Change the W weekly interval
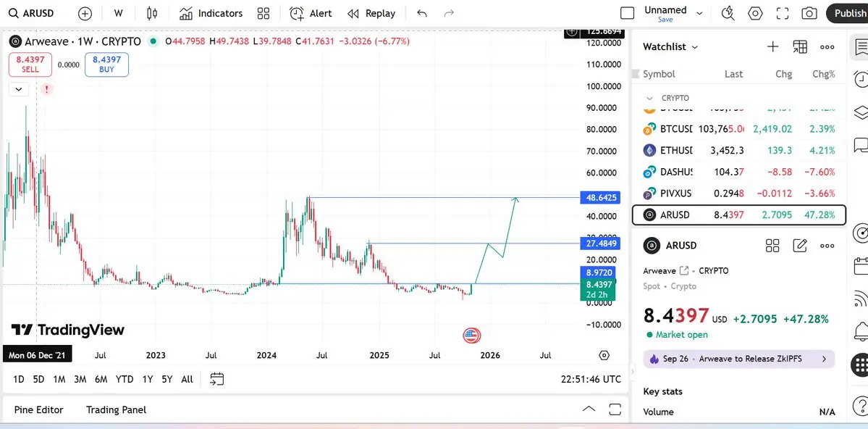The width and height of the screenshot is (868, 429). pyautogui.click(x=119, y=13)
